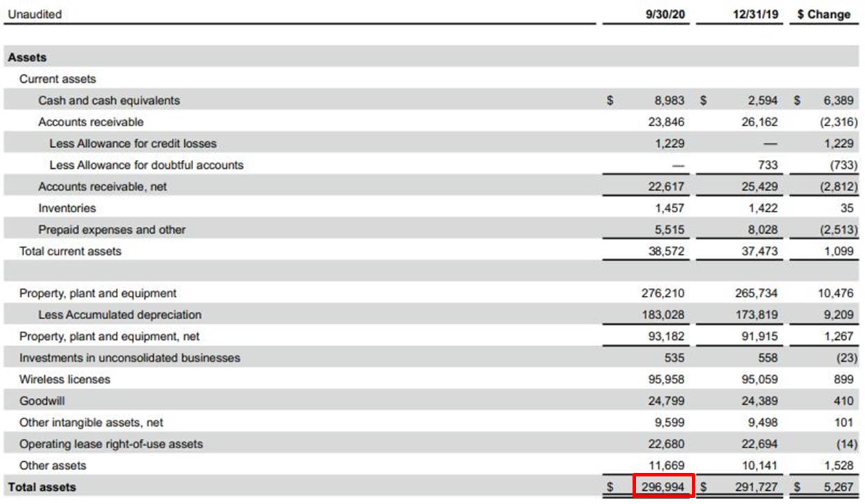865x504 pixels.
Task: Select other assets value 10,141
Action: coord(759,465)
